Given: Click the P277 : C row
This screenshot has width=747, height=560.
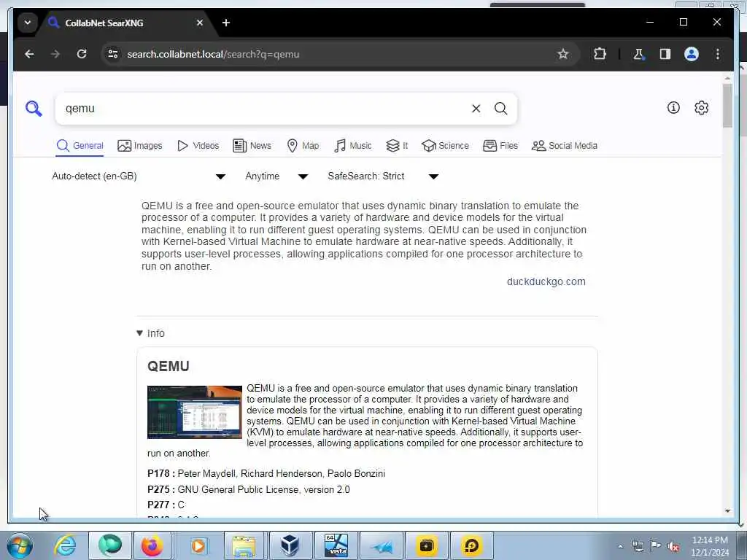Looking at the screenshot, I should (x=166, y=505).
